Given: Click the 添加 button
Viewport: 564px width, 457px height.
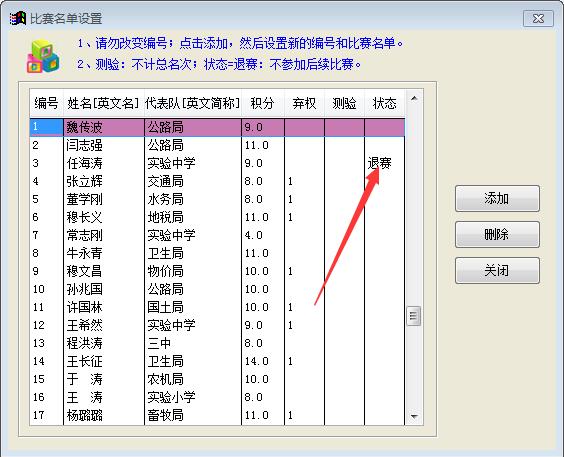Looking at the screenshot, I should point(497,198).
